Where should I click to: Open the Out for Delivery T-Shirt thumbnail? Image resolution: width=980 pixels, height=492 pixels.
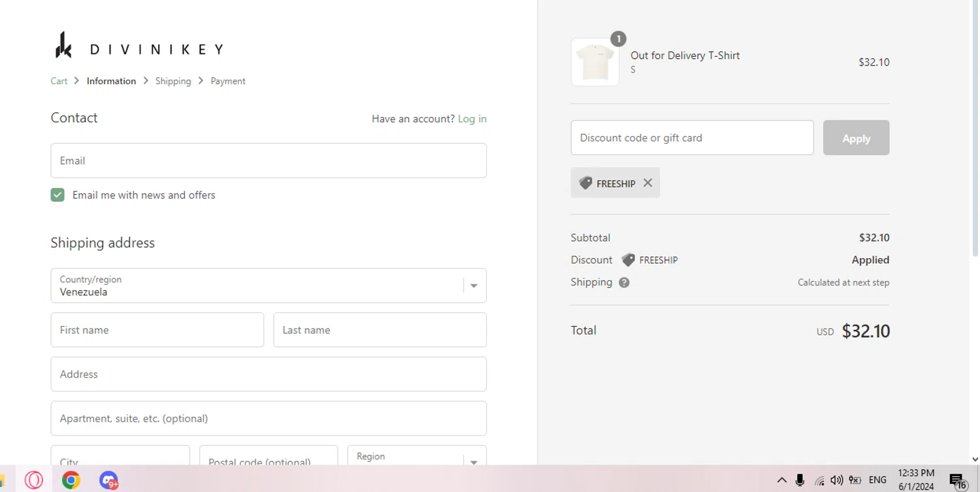coord(595,62)
